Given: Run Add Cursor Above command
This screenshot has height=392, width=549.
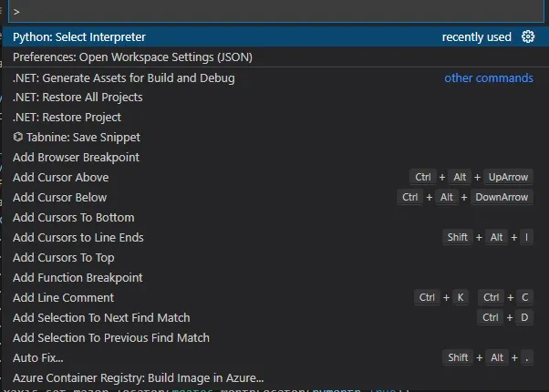Looking at the screenshot, I should click(x=60, y=178).
